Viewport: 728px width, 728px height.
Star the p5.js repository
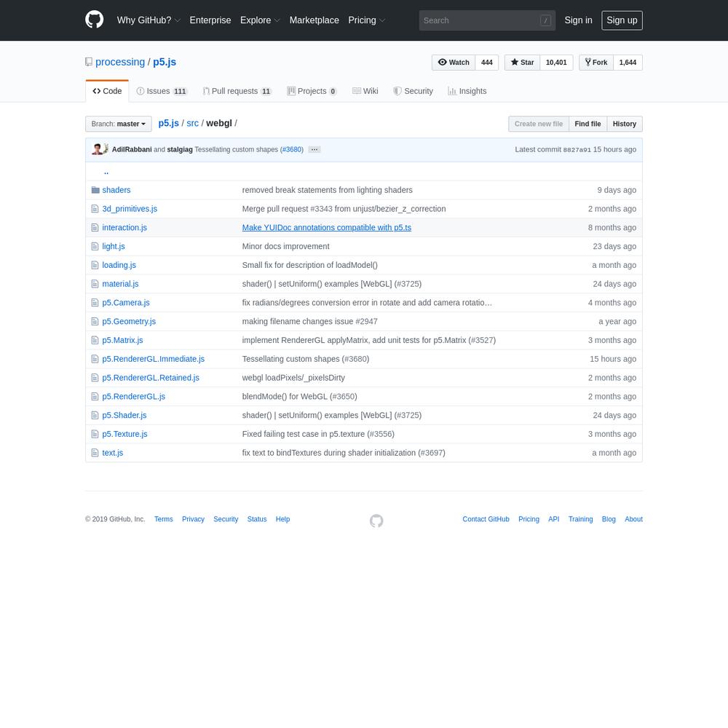(x=522, y=62)
